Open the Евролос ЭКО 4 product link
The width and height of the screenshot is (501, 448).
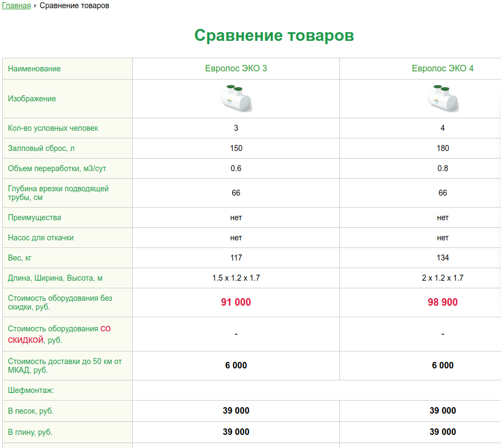point(443,69)
